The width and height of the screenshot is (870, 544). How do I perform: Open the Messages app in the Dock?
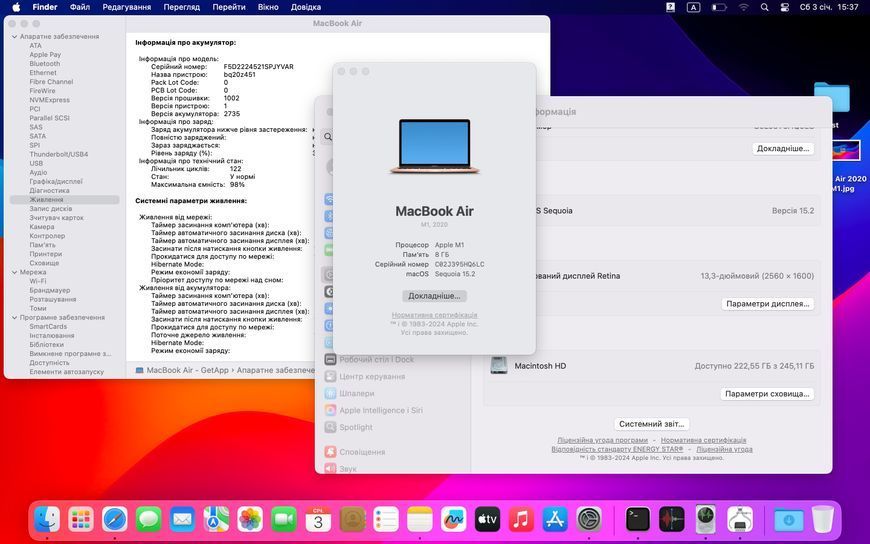pyautogui.click(x=149, y=520)
